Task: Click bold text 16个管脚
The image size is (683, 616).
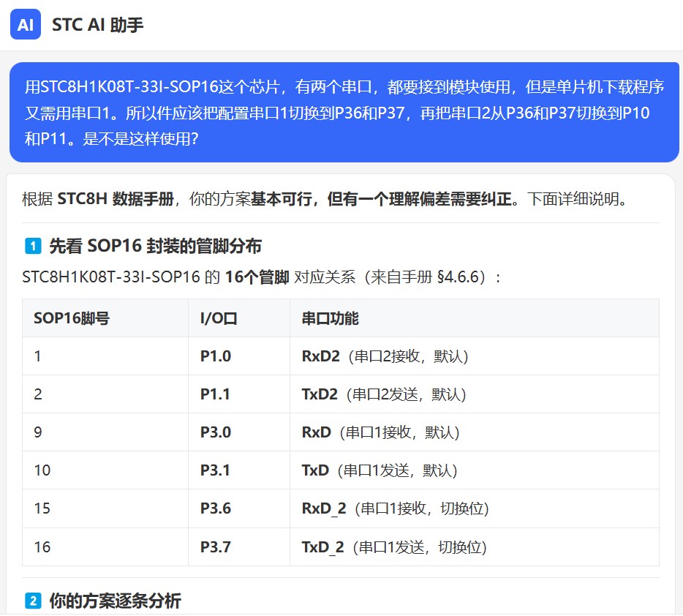Action: [x=257, y=277]
